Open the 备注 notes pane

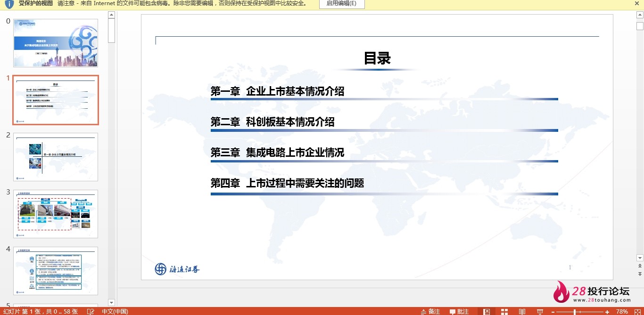(x=430, y=311)
